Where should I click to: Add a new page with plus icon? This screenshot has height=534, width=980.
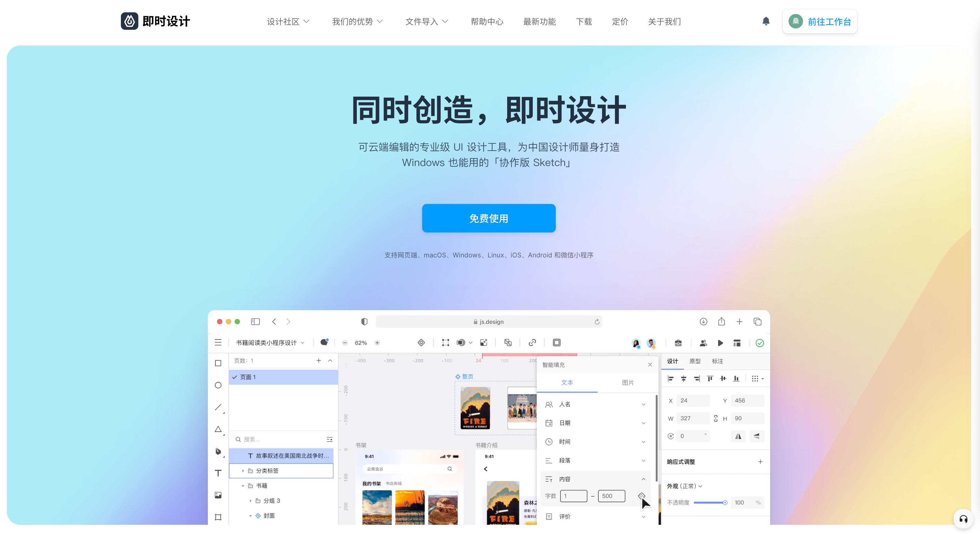click(318, 360)
